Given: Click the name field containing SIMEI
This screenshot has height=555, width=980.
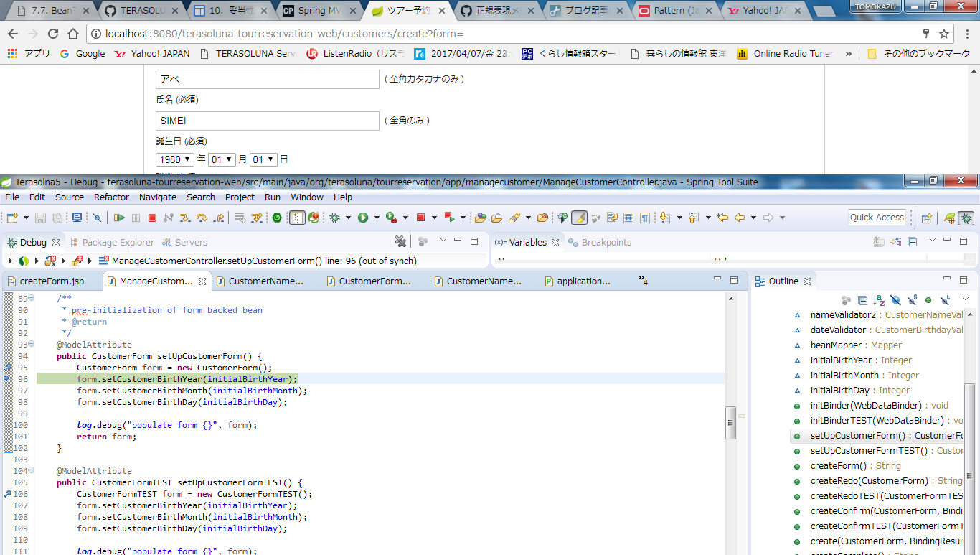Looking at the screenshot, I should (x=267, y=121).
